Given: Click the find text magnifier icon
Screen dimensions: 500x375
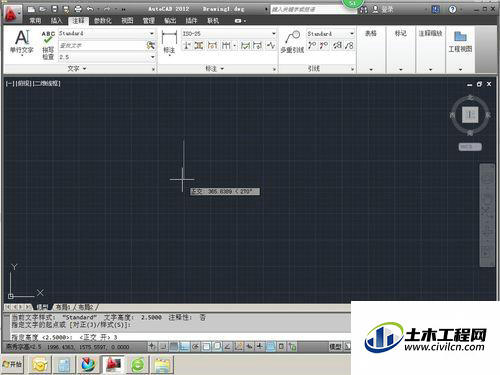Looking at the screenshot, I should [x=151, y=45].
